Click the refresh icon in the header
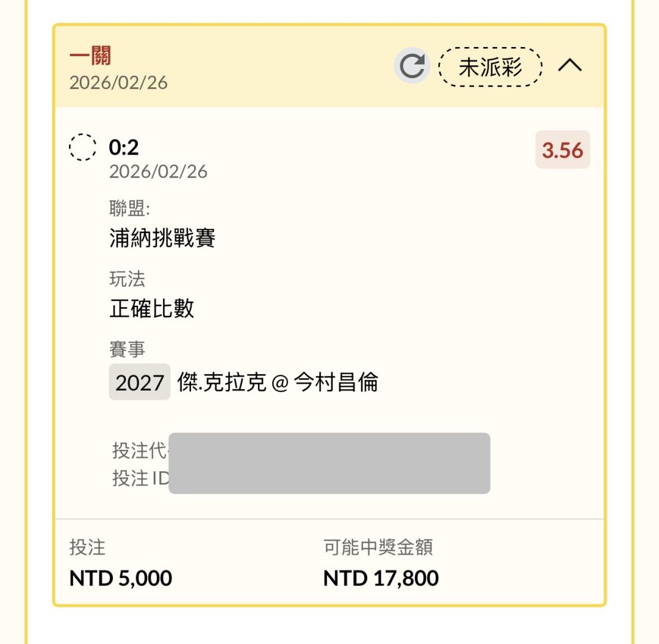This screenshot has height=644, width=659. pyautogui.click(x=412, y=67)
